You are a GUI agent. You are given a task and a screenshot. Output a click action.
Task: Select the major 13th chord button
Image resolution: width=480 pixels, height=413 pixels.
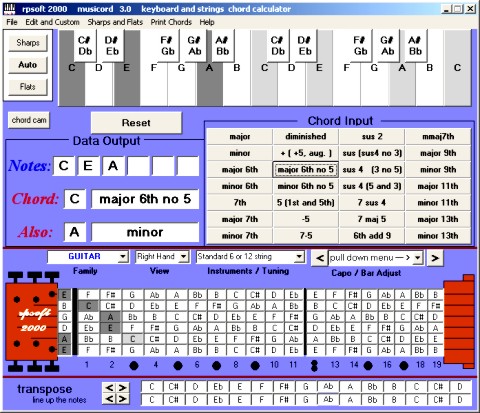(438, 219)
